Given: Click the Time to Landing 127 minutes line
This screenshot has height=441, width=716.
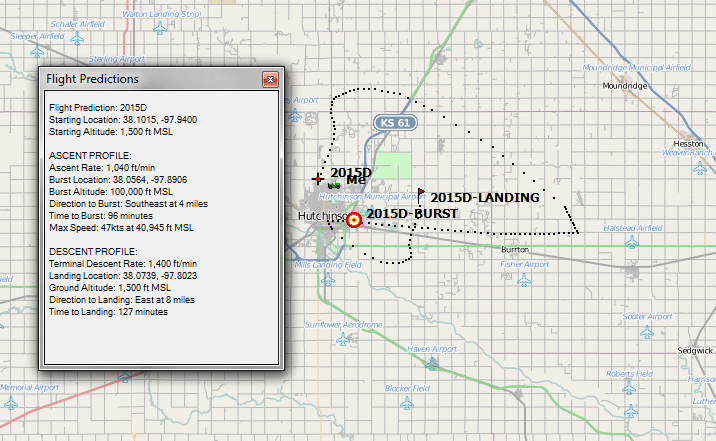Looking at the screenshot, I should pos(108,312).
